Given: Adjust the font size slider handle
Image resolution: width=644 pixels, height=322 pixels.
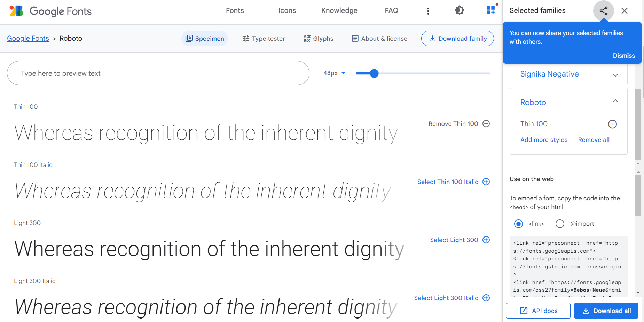Looking at the screenshot, I should [x=374, y=73].
